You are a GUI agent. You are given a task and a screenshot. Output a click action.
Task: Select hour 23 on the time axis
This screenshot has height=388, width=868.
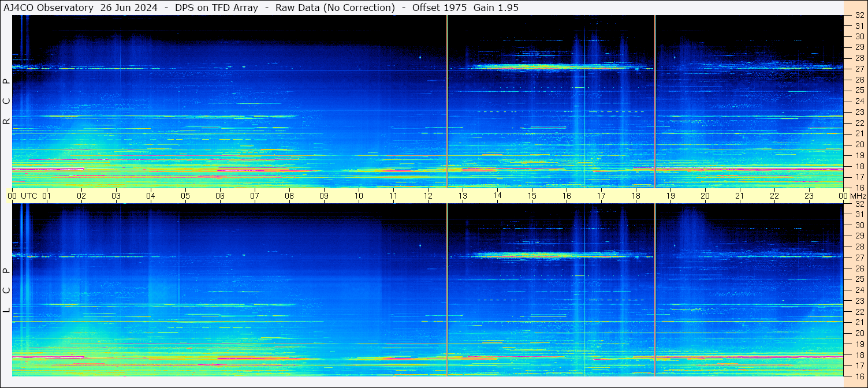tap(809, 196)
